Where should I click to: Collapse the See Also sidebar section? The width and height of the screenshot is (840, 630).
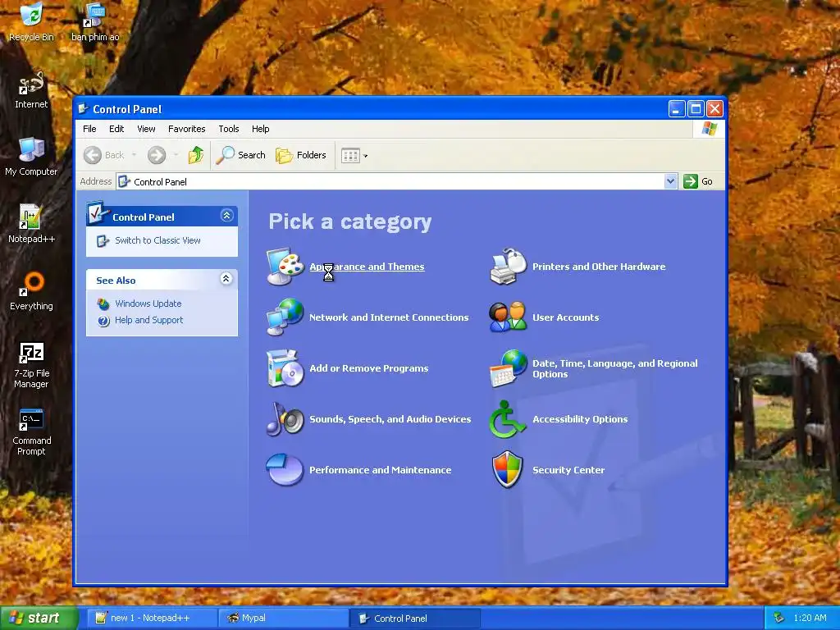click(226, 279)
